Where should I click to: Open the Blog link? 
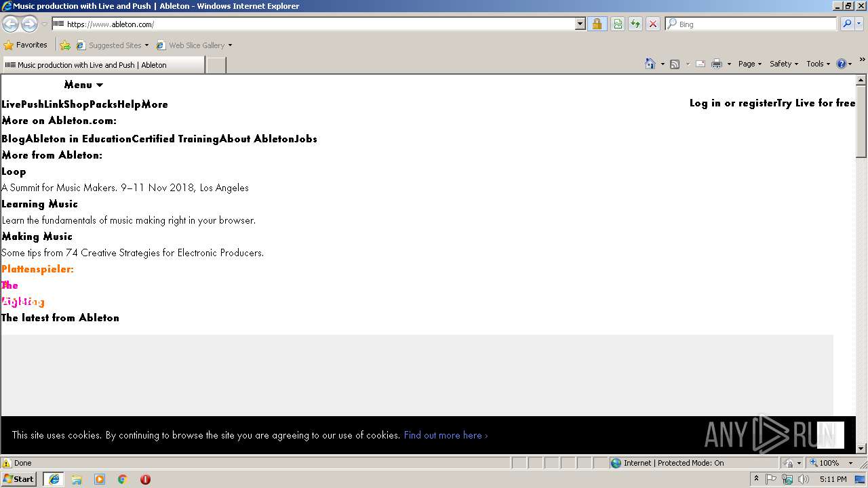pyautogui.click(x=14, y=139)
